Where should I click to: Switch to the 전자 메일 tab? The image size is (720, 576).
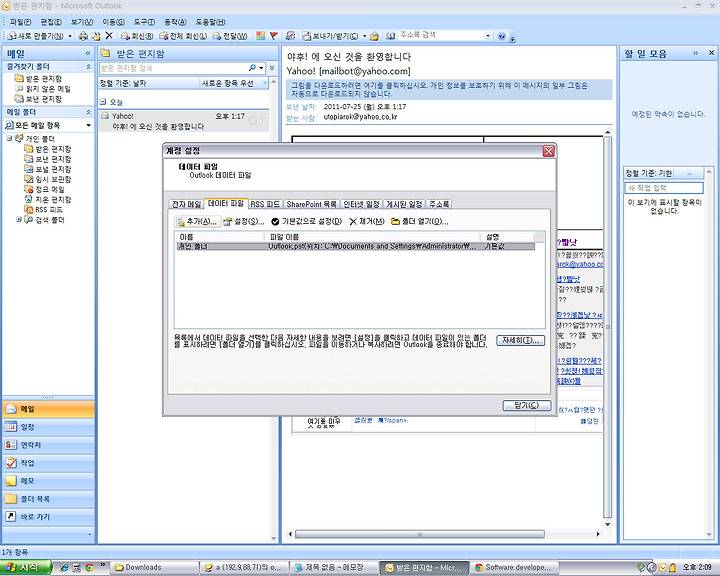pos(186,204)
